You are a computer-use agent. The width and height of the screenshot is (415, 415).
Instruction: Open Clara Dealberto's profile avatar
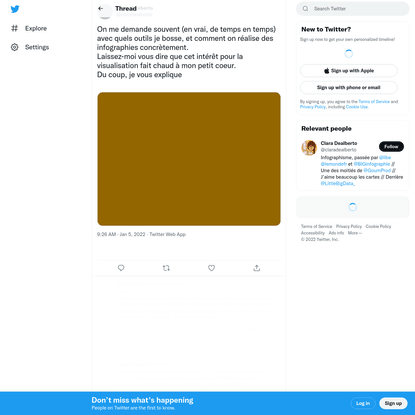(x=309, y=148)
